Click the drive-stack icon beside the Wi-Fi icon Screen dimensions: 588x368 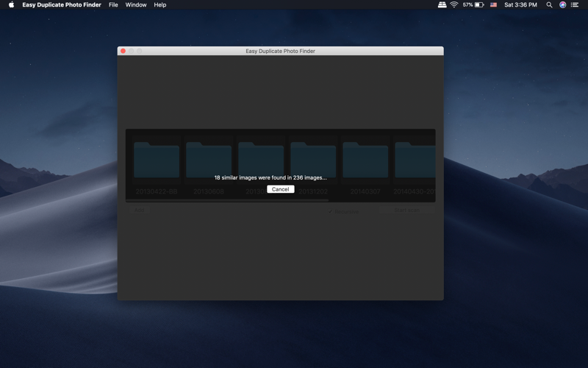(x=442, y=5)
